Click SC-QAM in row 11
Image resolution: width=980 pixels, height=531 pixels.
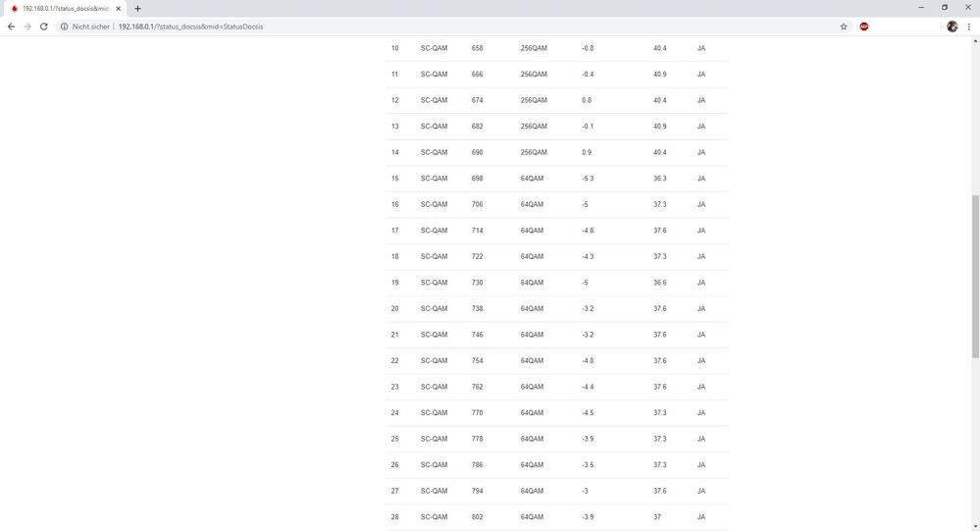click(434, 74)
